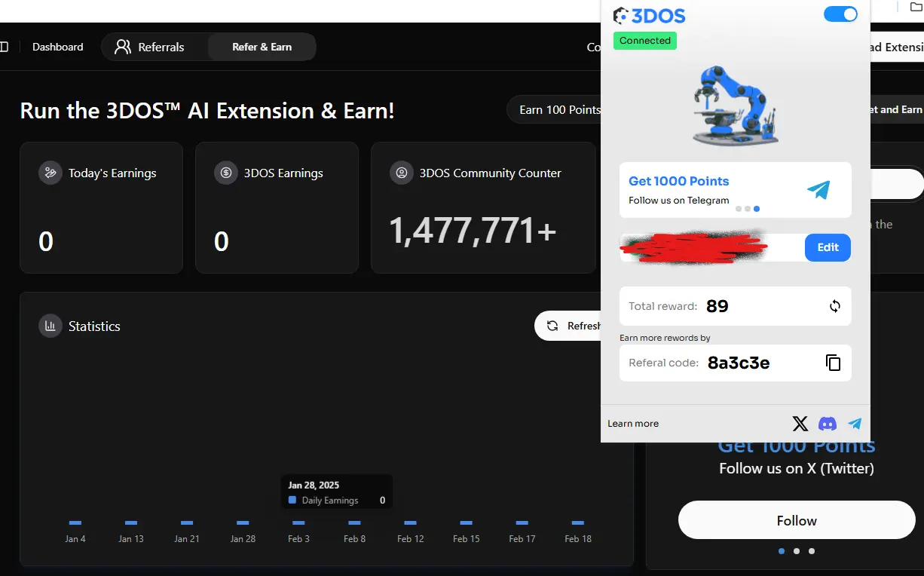
Task: Toggle the sidebar panel icon
Action: pyautogui.click(x=4, y=47)
